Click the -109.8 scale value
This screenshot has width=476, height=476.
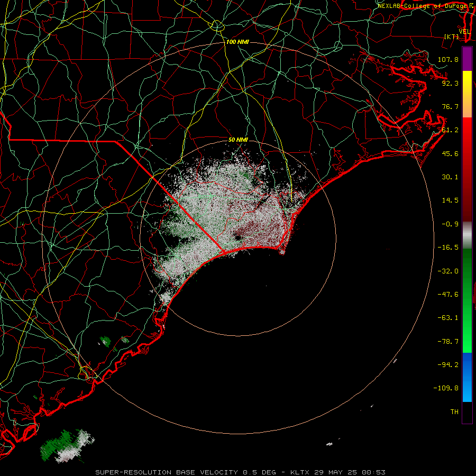coord(446,388)
